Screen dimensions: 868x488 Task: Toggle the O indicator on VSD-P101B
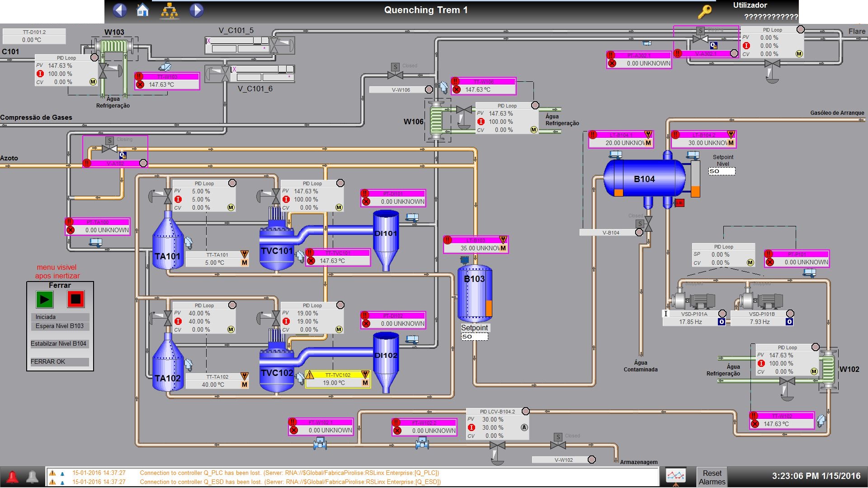[x=789, y=322]
